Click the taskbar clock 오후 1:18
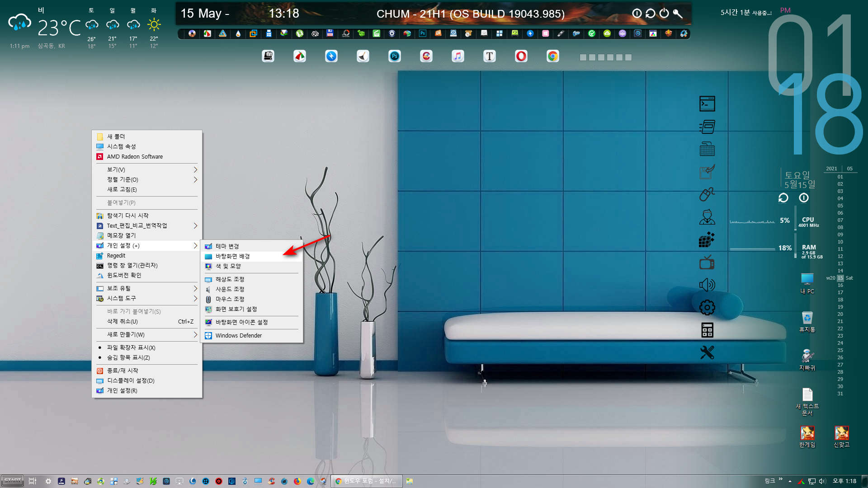 click(x=844, y=481)
